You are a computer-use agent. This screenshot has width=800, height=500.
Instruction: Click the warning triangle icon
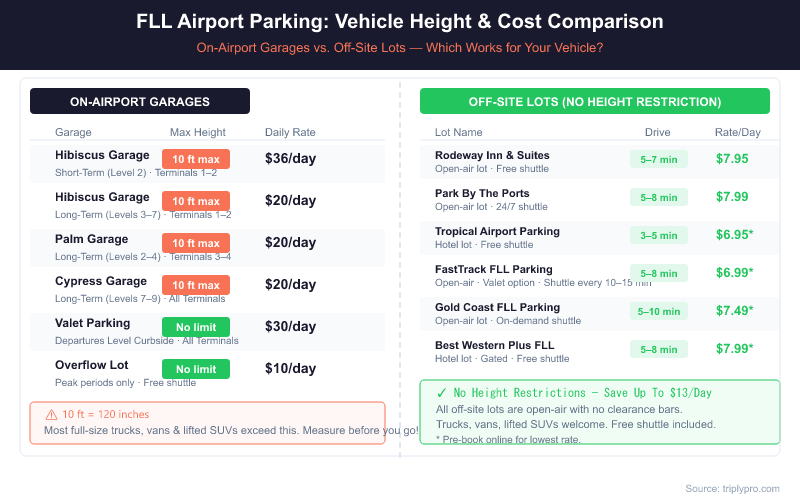[x=51, y=414]
